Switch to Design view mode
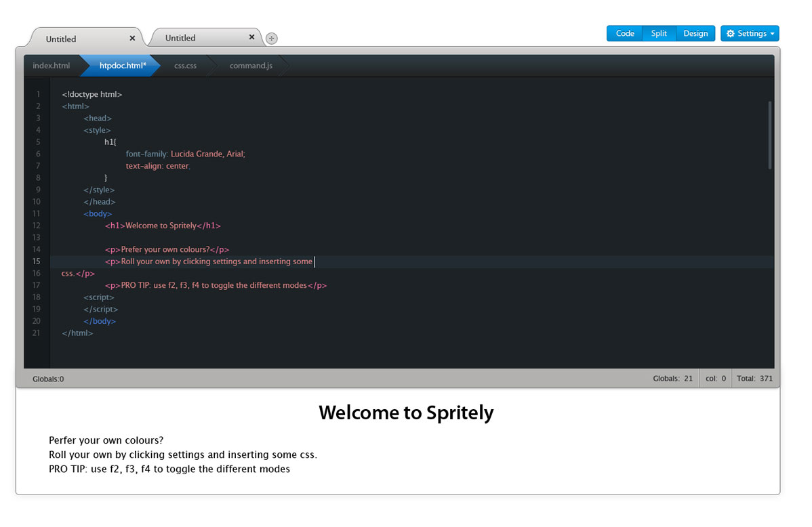Viewport: 812px width, 527px height. point(695,33)
